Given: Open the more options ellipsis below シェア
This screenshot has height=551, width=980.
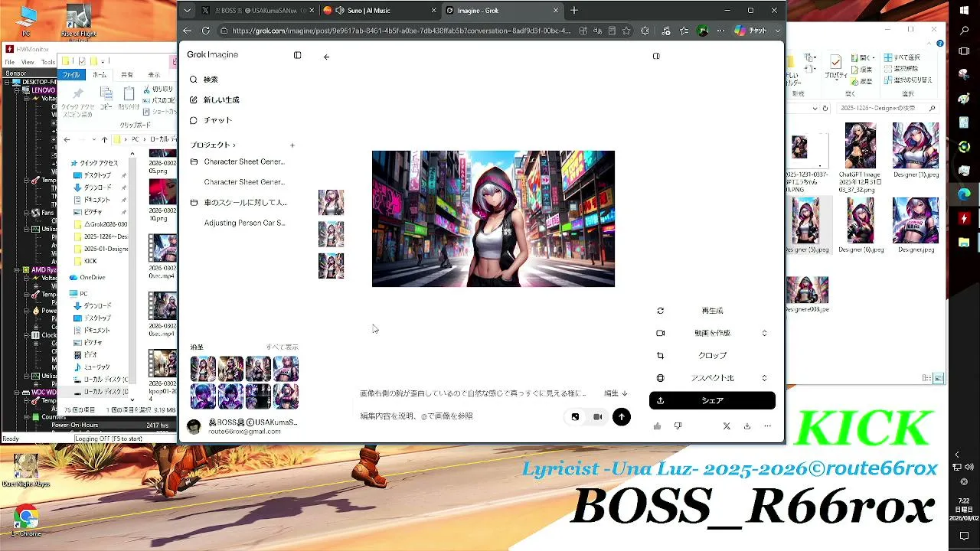Looking at the screenshot, I should point(767,426).
